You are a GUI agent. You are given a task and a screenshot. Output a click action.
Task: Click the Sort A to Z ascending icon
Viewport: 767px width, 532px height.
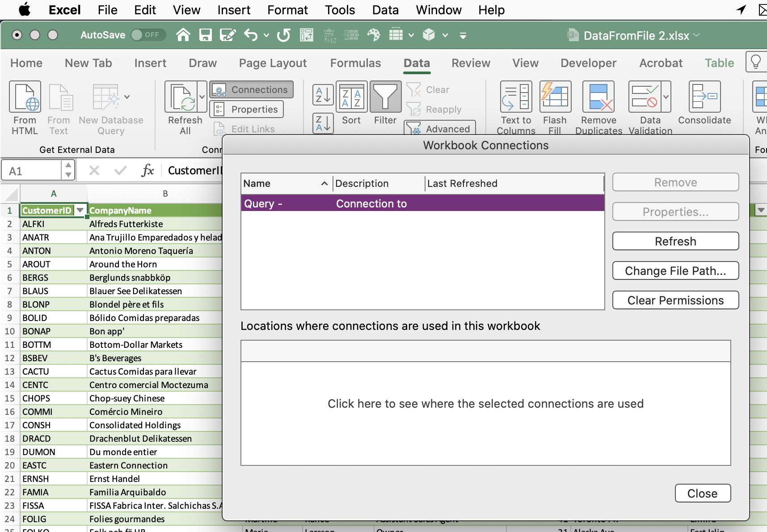pyautogui.click(x=323, y=95)
